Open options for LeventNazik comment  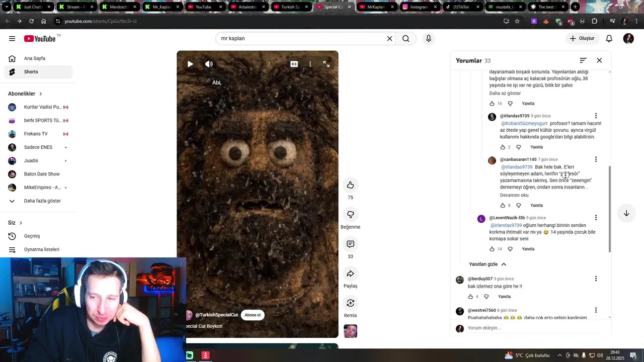click(x=596, y=218)
